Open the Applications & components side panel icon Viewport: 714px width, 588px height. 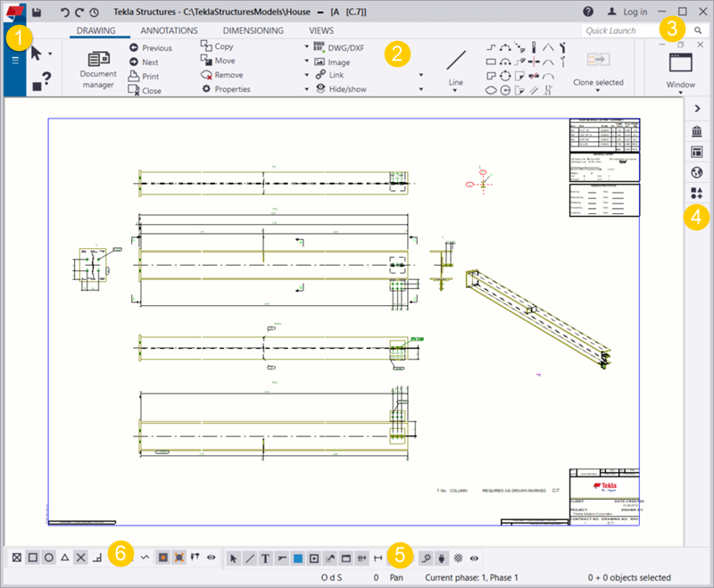coord(697,194)
